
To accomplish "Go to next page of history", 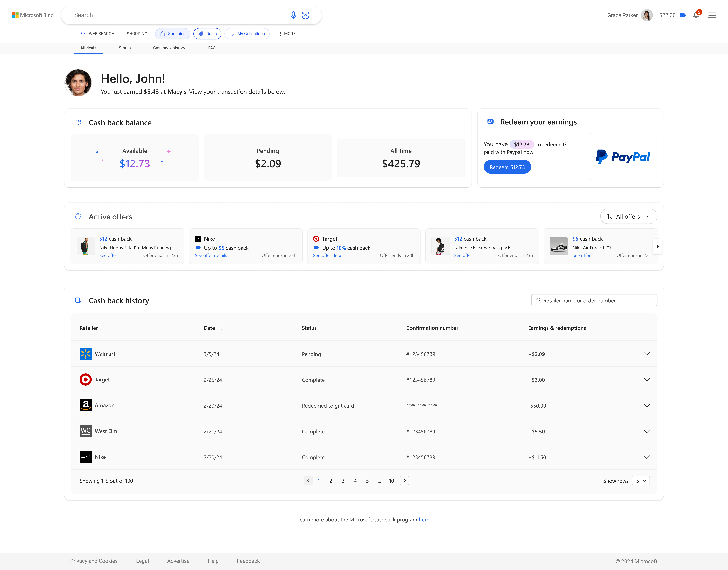I will [x=404, y=481].
